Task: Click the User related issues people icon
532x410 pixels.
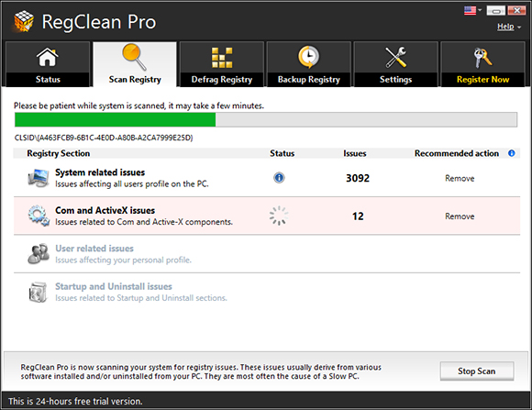Action: point(39,253)
